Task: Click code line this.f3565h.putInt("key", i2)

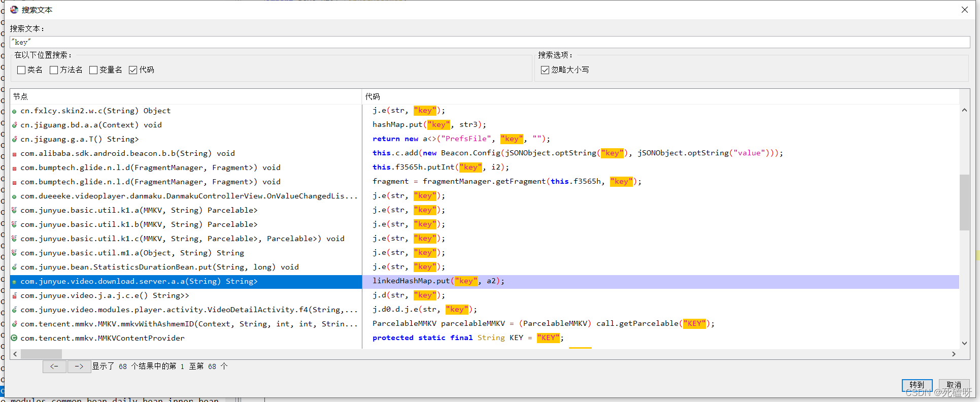Action: coord(441,167)
